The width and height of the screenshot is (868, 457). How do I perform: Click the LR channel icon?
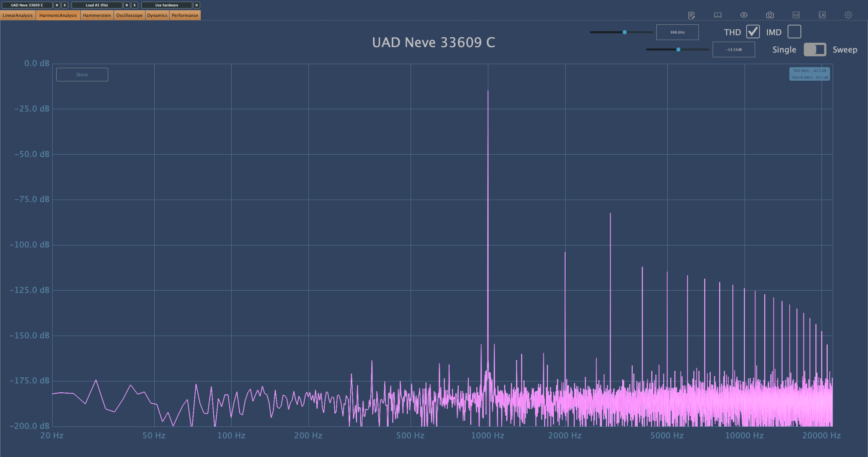822,15
